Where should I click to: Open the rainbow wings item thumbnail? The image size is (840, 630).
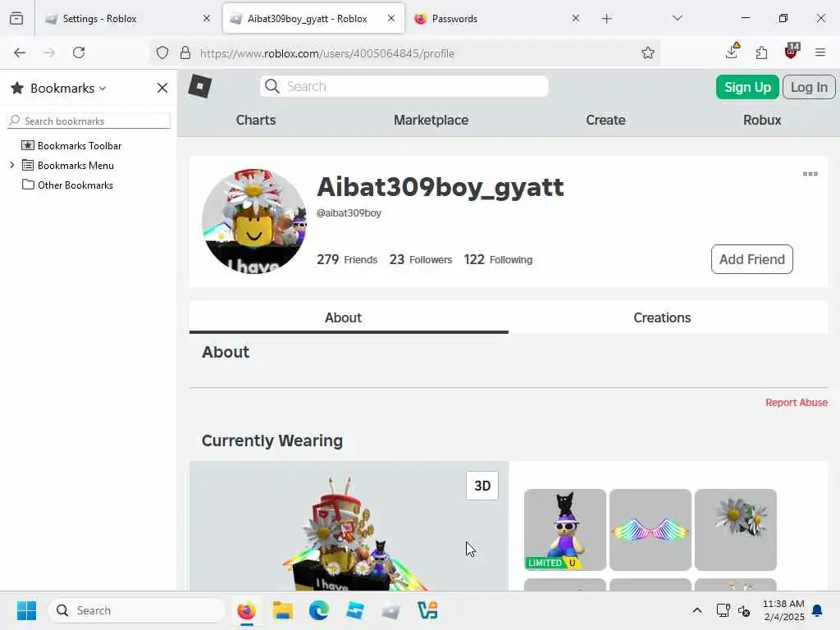[x=650, y=530]
